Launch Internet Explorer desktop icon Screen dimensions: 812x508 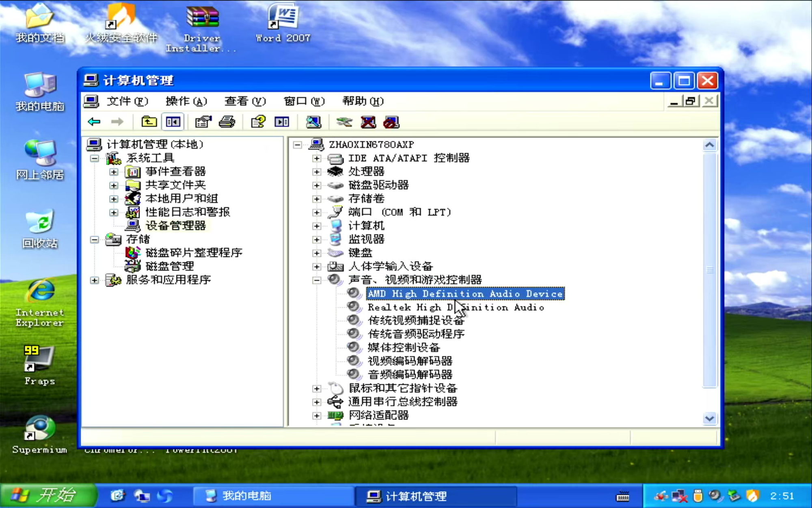[40, 303]
